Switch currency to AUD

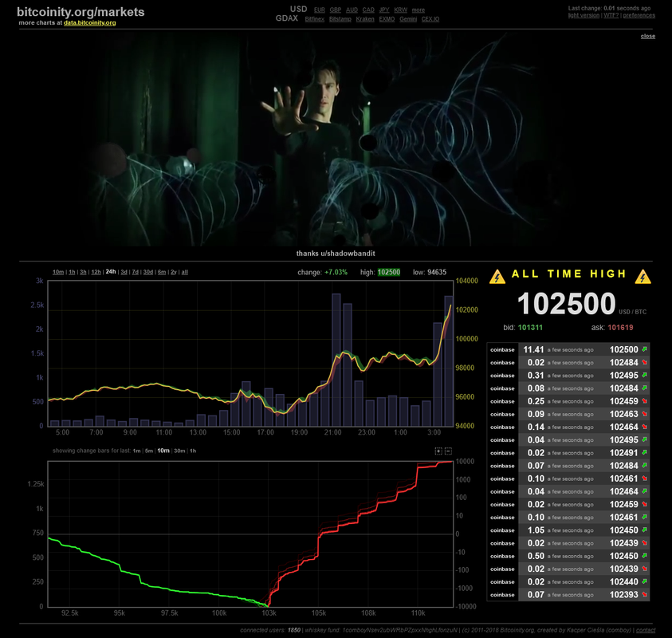point(352,10)
